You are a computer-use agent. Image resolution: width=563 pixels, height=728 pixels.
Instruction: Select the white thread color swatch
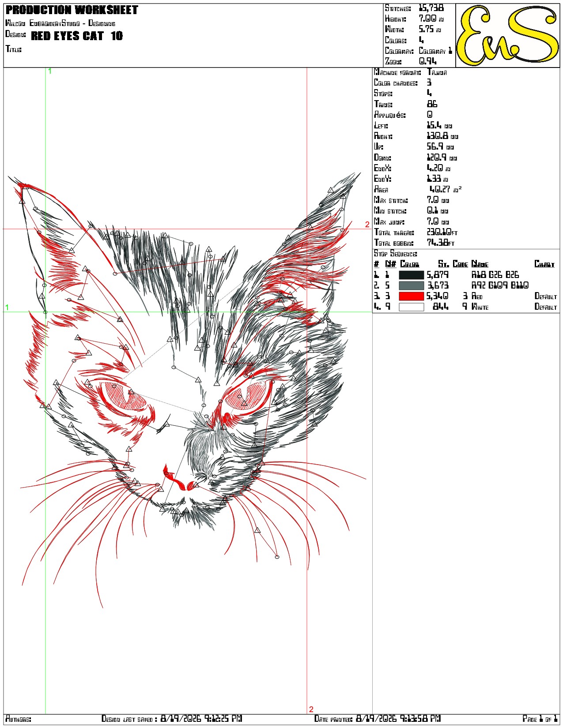coord(411,307)
